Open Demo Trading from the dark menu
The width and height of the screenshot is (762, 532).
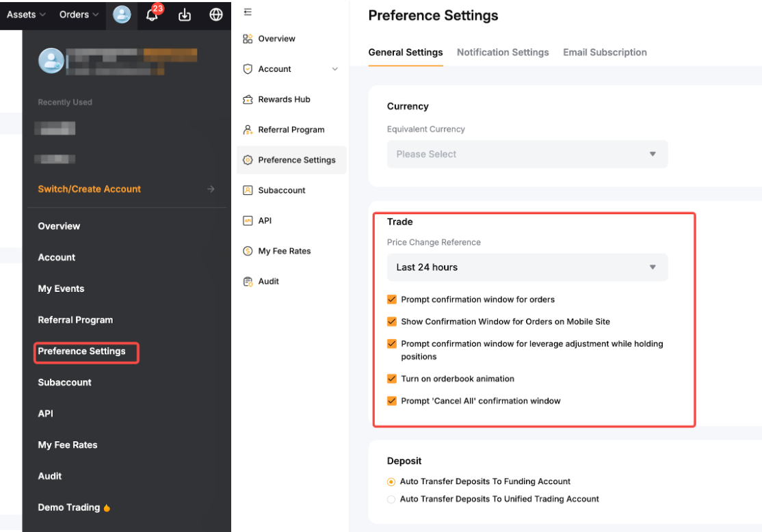pyautogui.click(x=69, y=507)
